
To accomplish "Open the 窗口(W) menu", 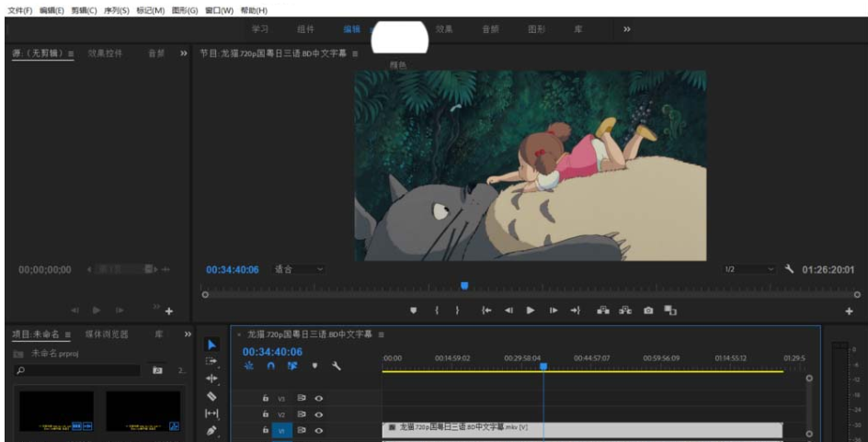I will point(219,10).
